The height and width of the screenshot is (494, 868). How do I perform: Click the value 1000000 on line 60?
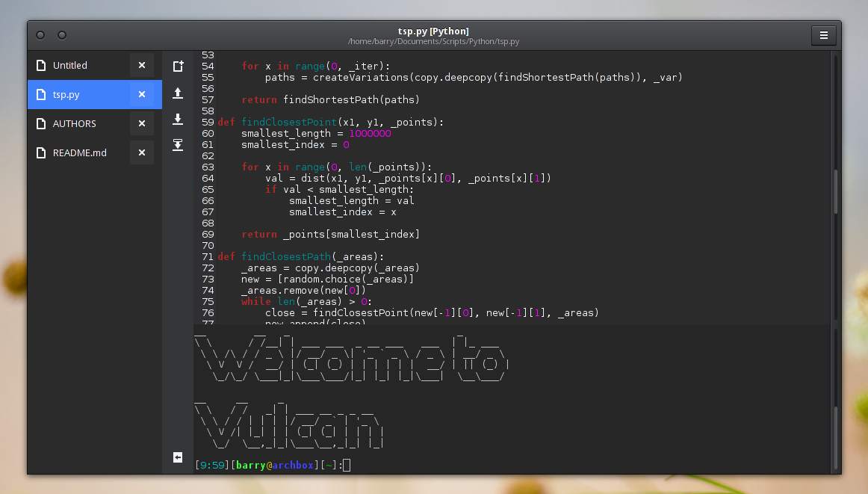coord(370,134)
